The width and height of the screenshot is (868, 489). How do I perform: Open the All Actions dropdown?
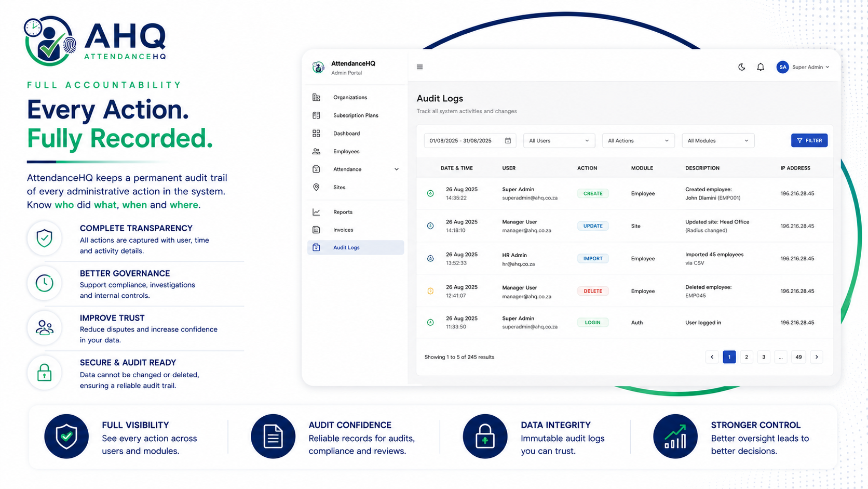point(638,141)
